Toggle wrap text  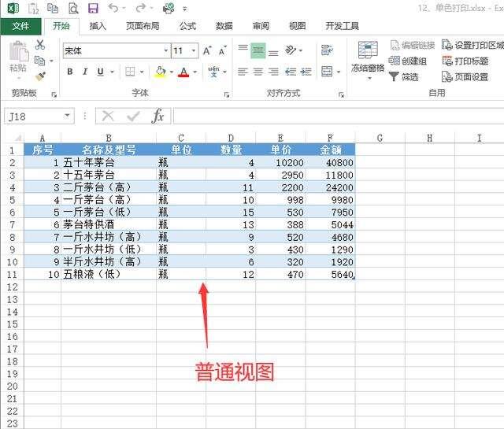[x=327, y=50]
